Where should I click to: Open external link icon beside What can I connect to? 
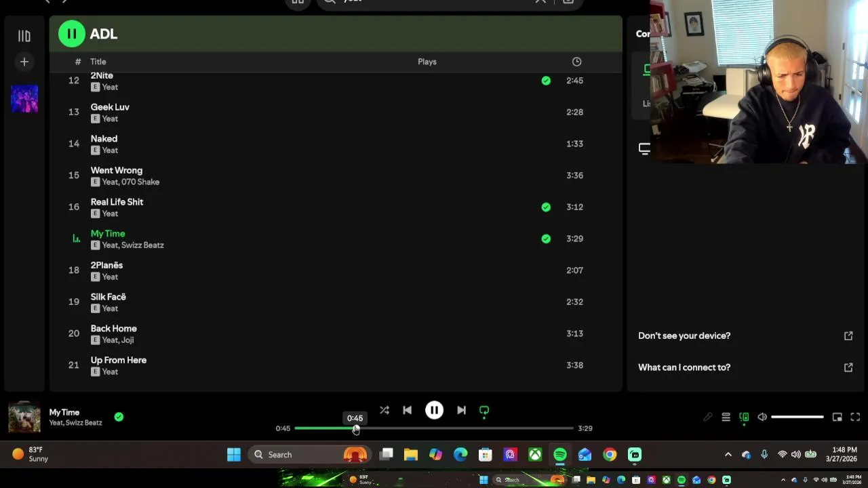pyautogui.click(x=848, y=367)
